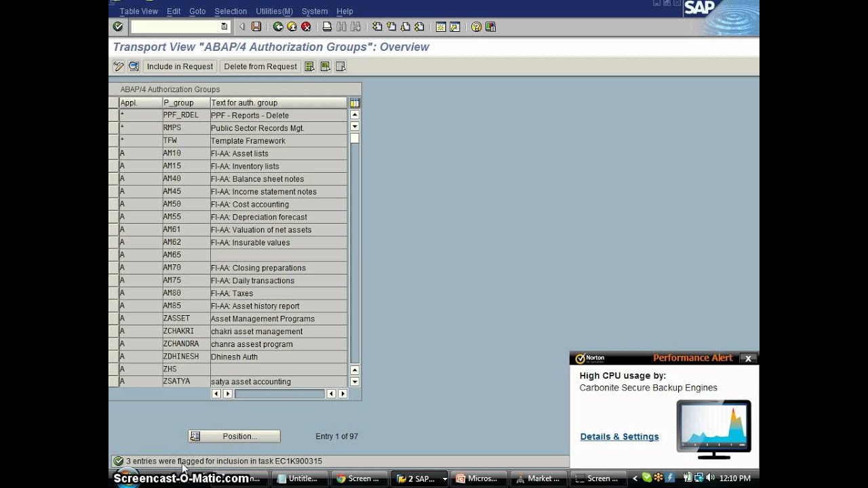This screenshot has width=868, height=488.
Task: Click the Text for auth. group column header
Action: click(279, 103)
